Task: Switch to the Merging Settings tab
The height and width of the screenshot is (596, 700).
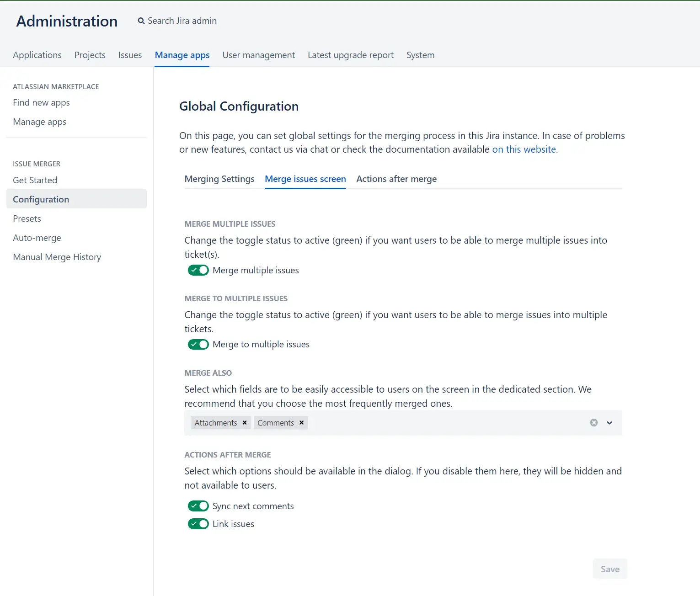Action: pos(219,179)
